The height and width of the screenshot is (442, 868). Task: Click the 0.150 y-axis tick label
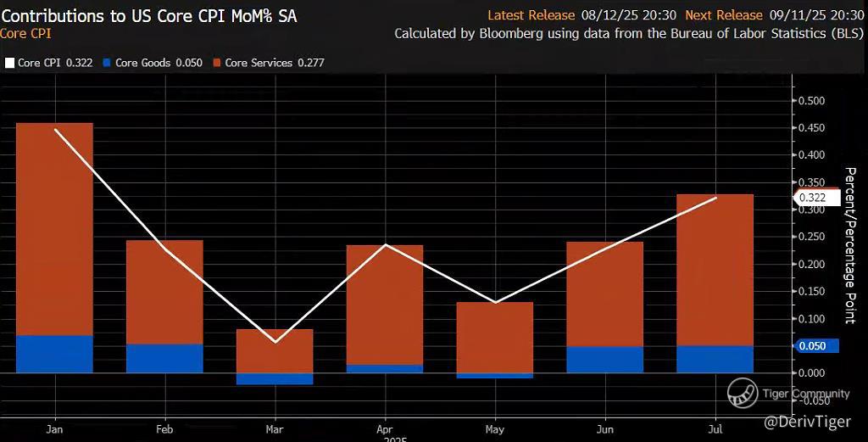coord(812,291)
